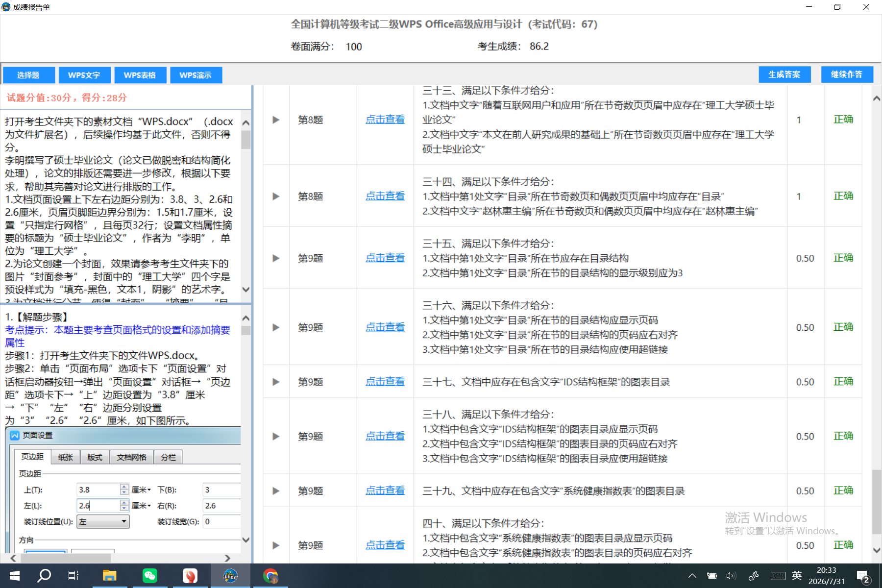Click the exam title 全国计算机等级考试二级WPS Office
The image size is (882, 588).
[444, 24]
